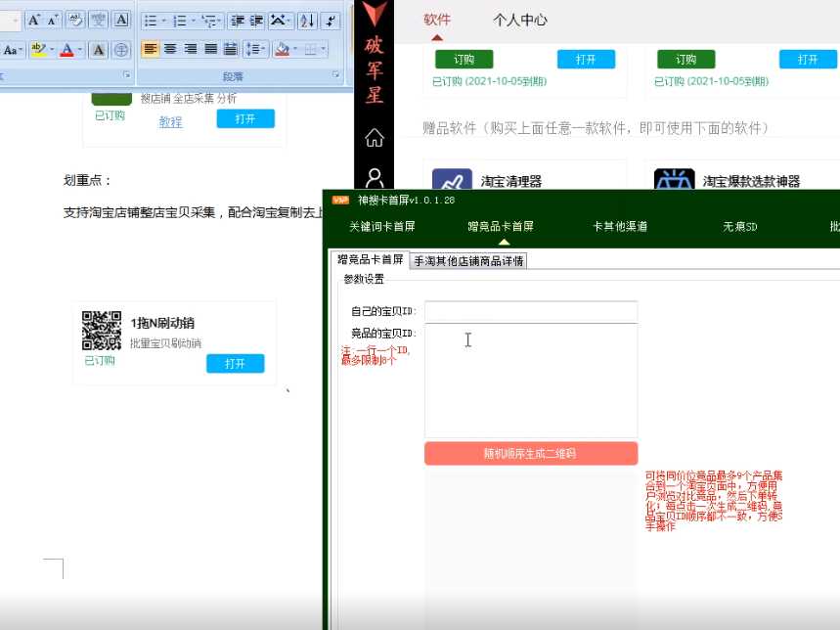Click the Multilevel List icon in Word ribbon
The width and height of the screenshot is (840, 630).
tap(209, 21)
